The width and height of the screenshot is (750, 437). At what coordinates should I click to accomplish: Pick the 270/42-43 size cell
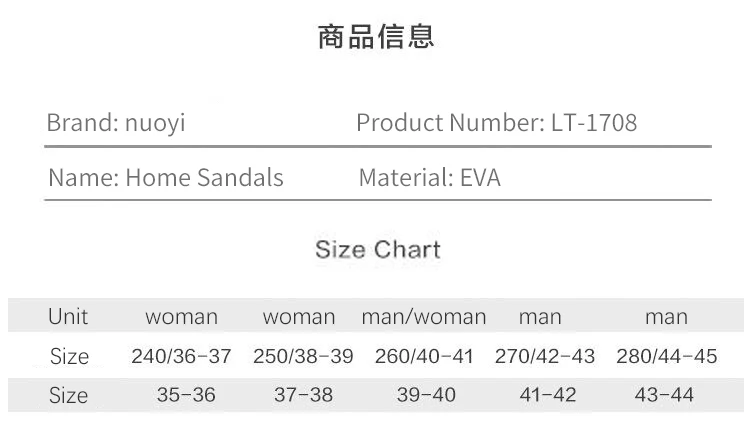pyautogui.click(x=545, y=356)
